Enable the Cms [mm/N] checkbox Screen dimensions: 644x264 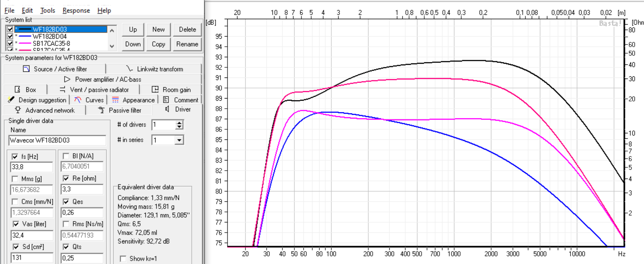point(15,202)
